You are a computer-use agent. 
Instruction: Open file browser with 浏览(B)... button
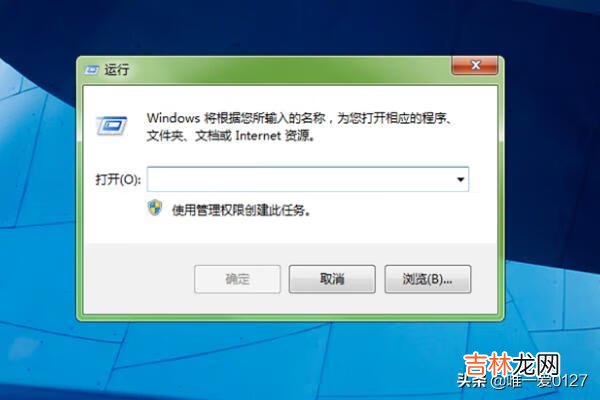[x=427, y=279]
